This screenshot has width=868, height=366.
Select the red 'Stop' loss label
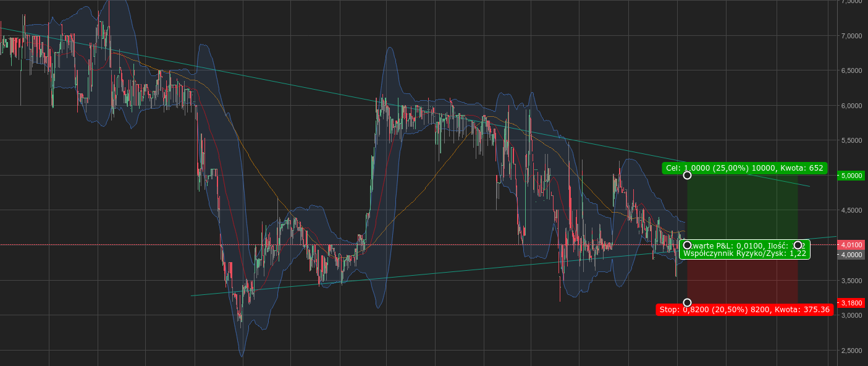[x=744, y=310]
